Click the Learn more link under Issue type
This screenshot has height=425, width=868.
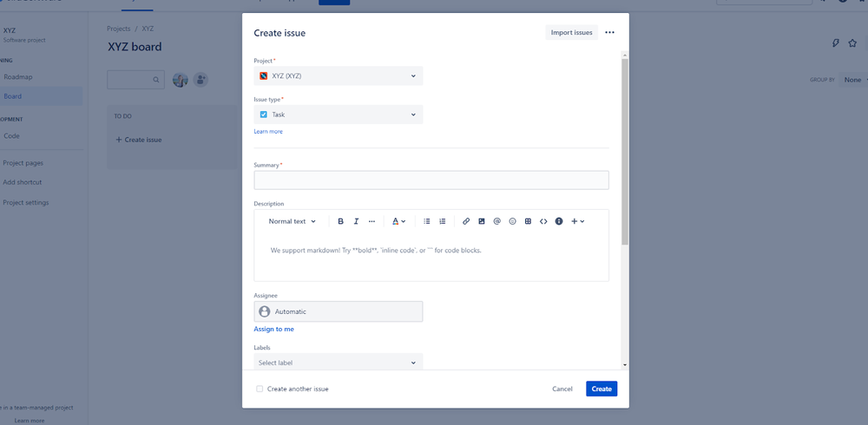(x=268, y=132)
